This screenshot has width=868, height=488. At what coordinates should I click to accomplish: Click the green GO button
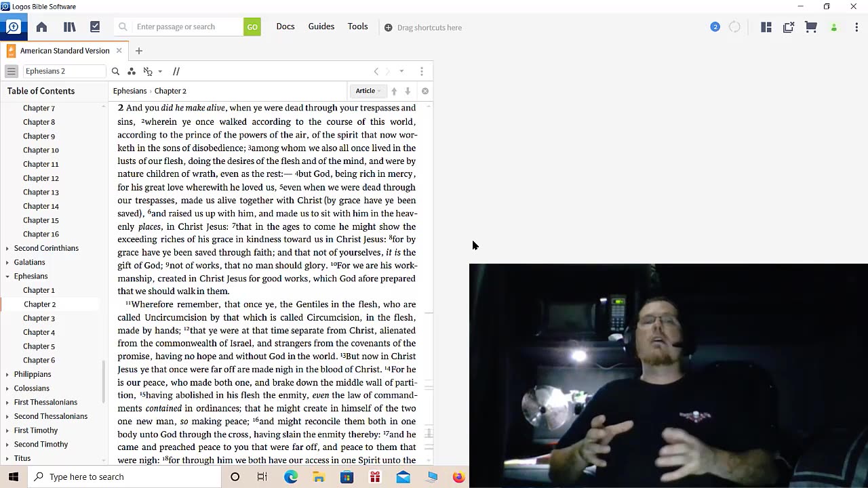pos(252,27)
